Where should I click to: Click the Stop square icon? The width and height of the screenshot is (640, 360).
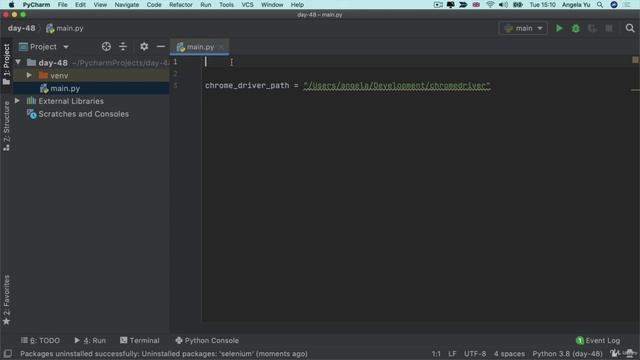(x=609, y=28)
